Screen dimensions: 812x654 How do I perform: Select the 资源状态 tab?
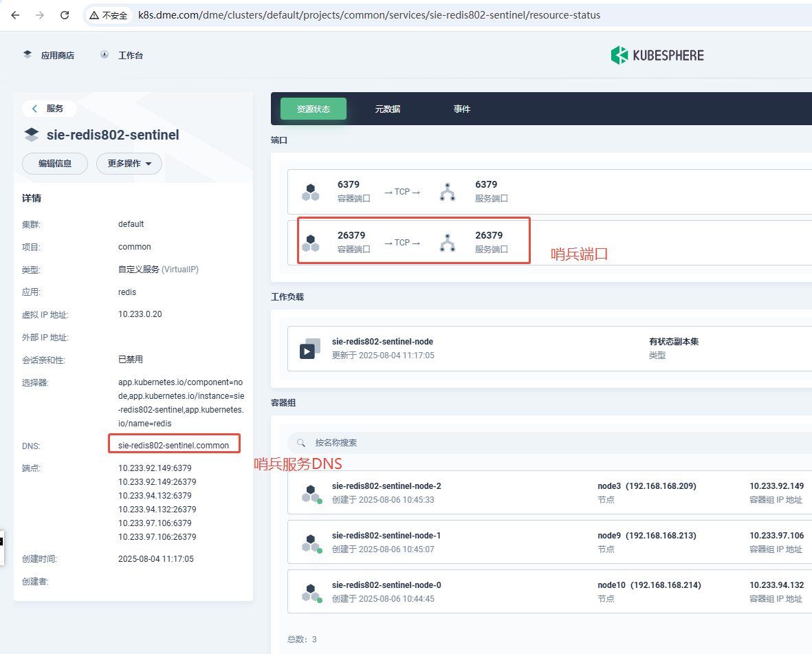coord(313,109)
